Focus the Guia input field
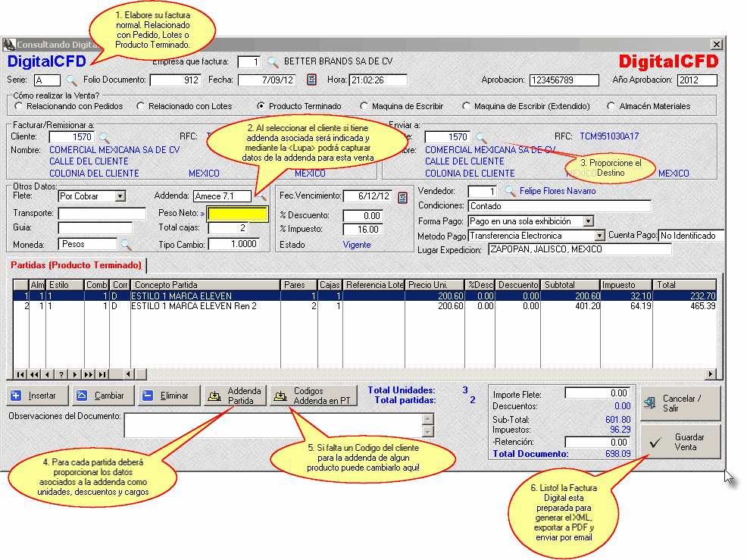 click(95, 228)
